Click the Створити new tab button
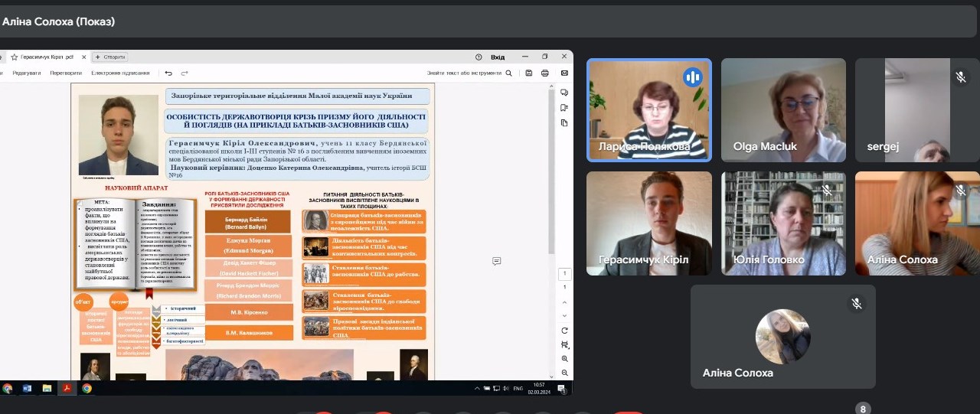This screenshot has height=414, width=980. [x=109, y=57]
